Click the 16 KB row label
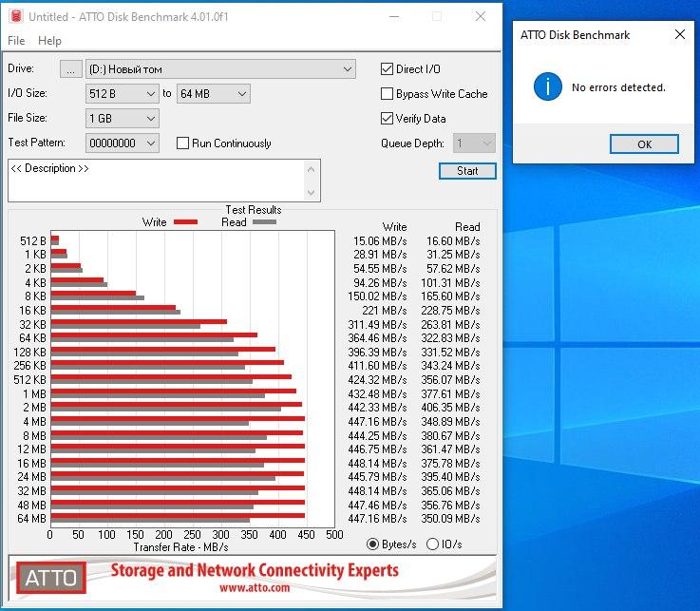The height and width of the screenshot is (611, 700). click(x=32, y=311)
